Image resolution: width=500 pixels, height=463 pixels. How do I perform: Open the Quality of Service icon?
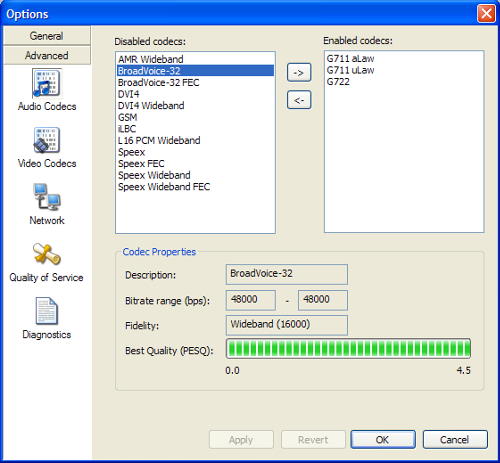[x=46, y=254]
